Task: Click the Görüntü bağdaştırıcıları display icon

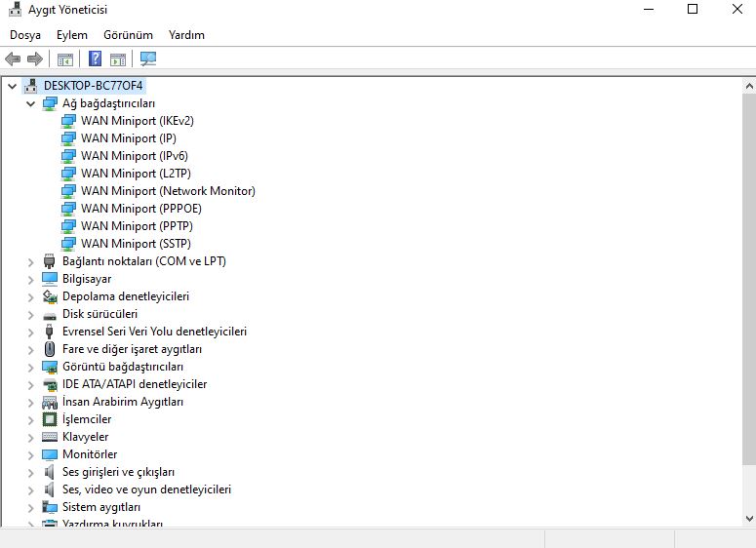Action: point(50,367)
